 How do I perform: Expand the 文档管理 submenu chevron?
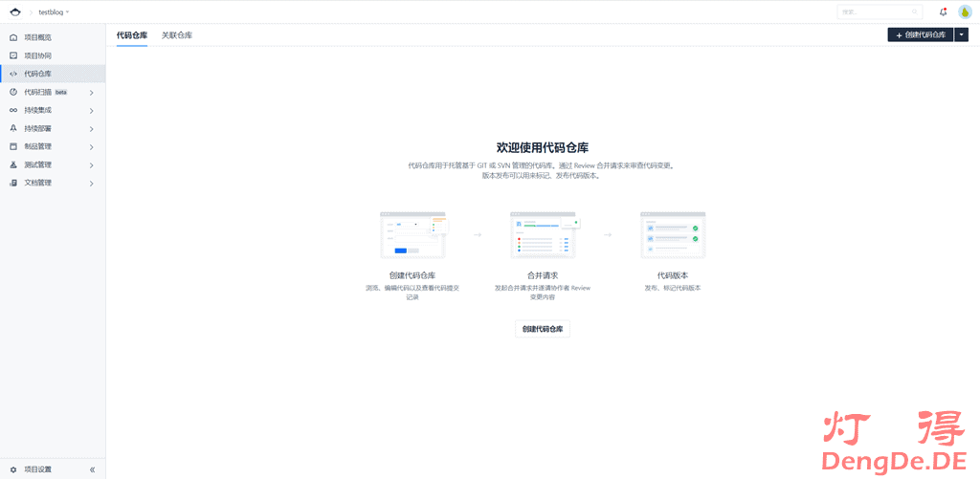coord(92,183)
